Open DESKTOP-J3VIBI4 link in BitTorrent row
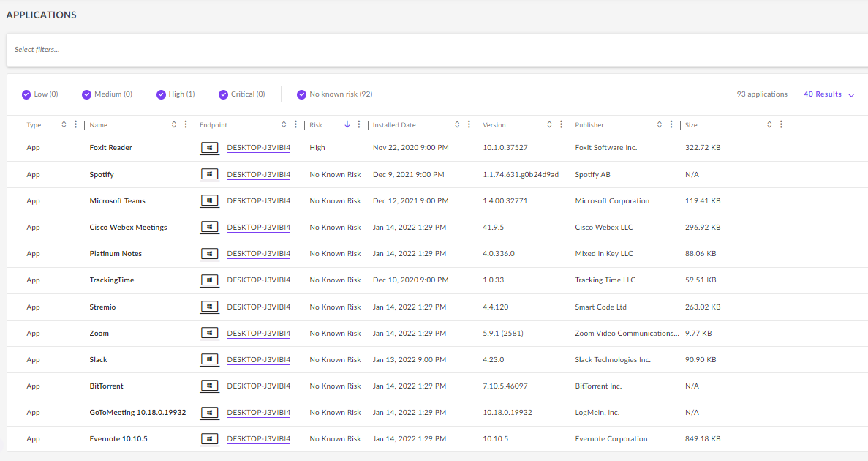Viewport: 868px width, 461px height. click(259, 386)
